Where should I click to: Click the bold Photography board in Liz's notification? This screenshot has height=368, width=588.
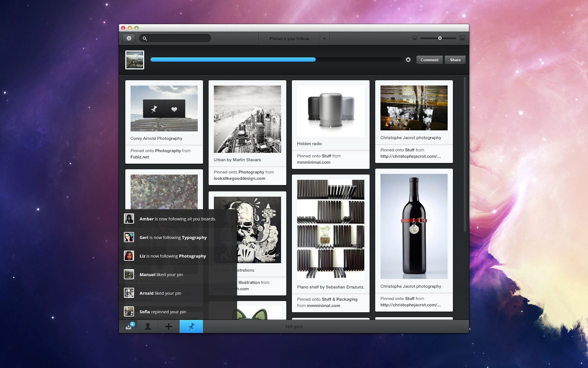click(x=192, y=256)
